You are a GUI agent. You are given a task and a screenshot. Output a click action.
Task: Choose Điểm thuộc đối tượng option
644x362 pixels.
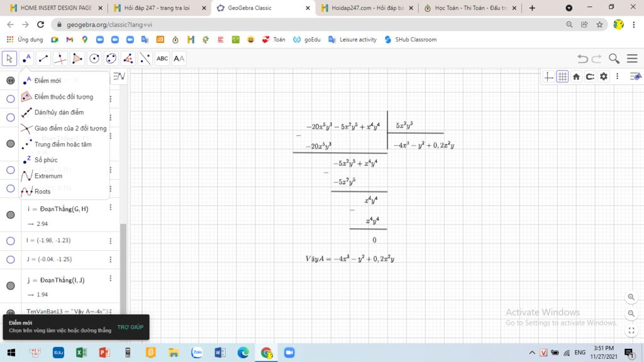pos(64,96)
